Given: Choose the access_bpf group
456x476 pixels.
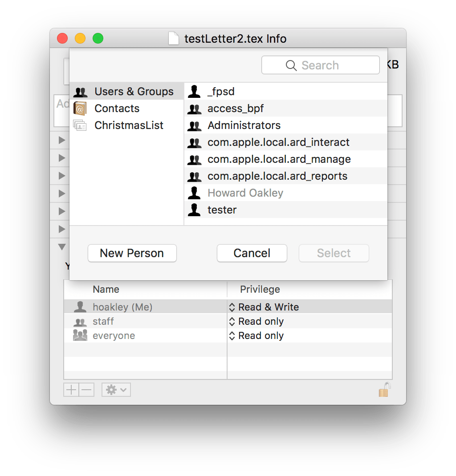Looking at the screenshot, I should pos(236,109).
